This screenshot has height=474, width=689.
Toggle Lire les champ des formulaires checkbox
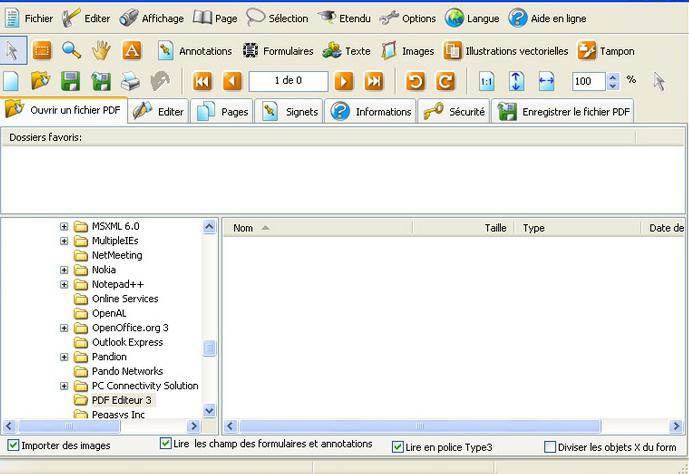pos(165,443)
